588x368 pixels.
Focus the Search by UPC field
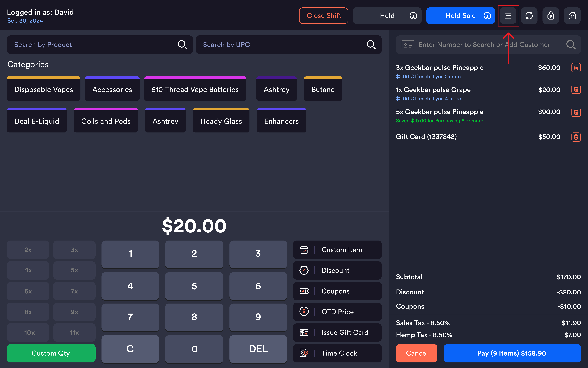click(x=289, y=45)
